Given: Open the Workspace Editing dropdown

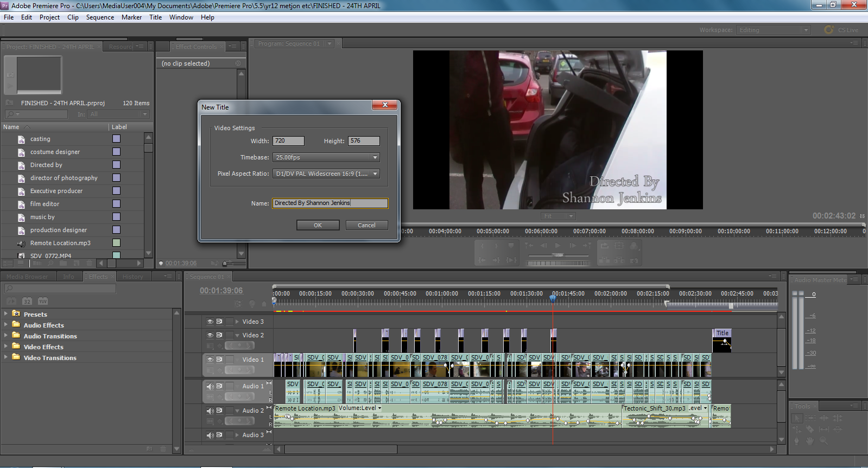Looking at the screenshot, I should coord(774,30).
